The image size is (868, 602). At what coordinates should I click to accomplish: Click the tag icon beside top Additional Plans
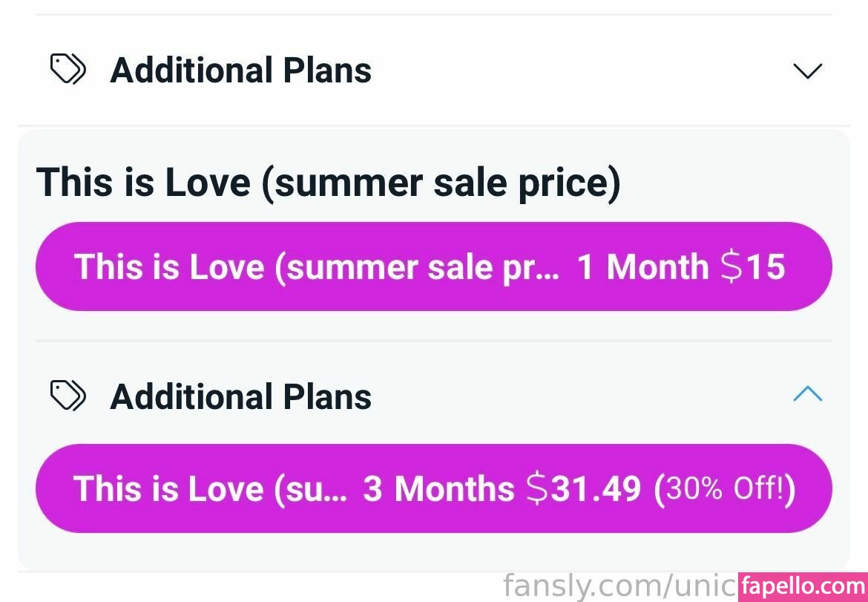(x=68, y=71)
